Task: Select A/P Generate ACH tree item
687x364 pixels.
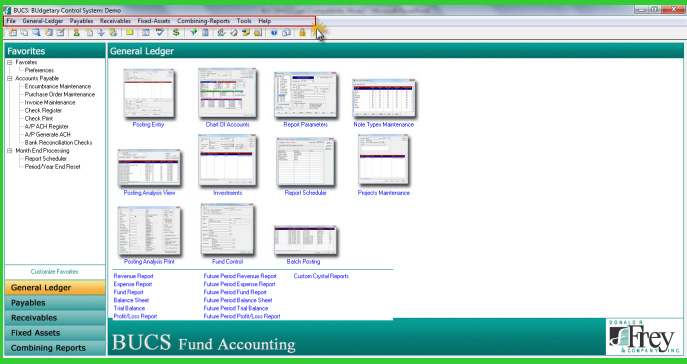Action: click(47, 134)
